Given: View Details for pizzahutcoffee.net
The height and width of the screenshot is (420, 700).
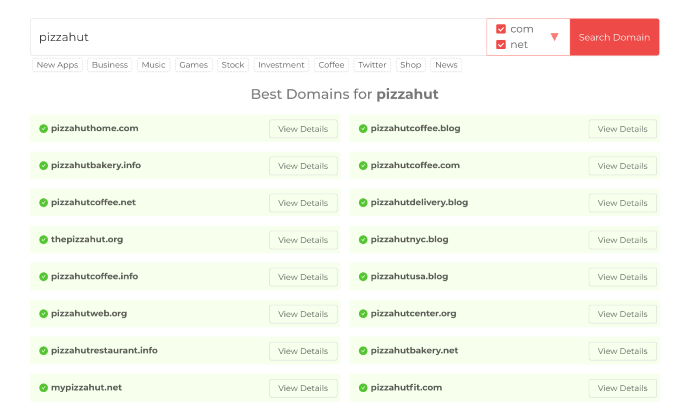Looking at the screenshot, I should click(303, 203).
